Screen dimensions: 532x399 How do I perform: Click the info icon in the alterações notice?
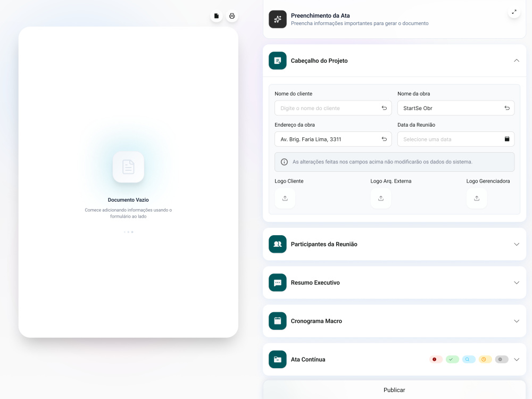tap(284, 162)
